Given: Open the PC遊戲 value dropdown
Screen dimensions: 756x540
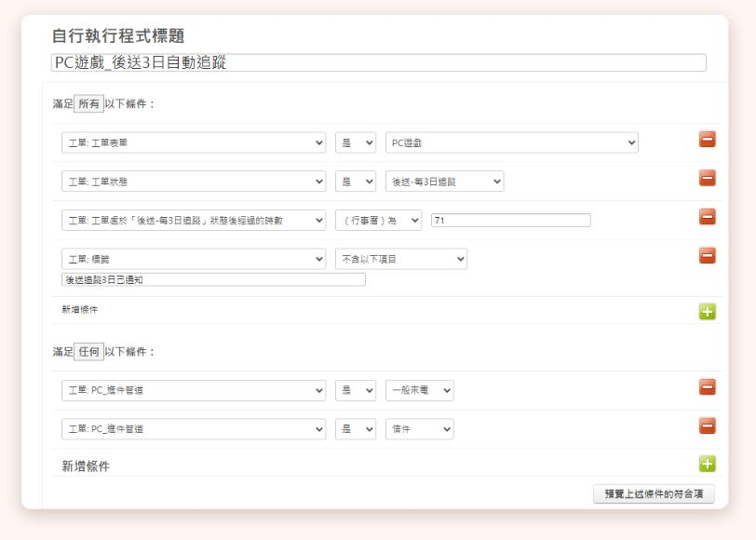Looking at the screenshot, I should click(x=512, y=142).
